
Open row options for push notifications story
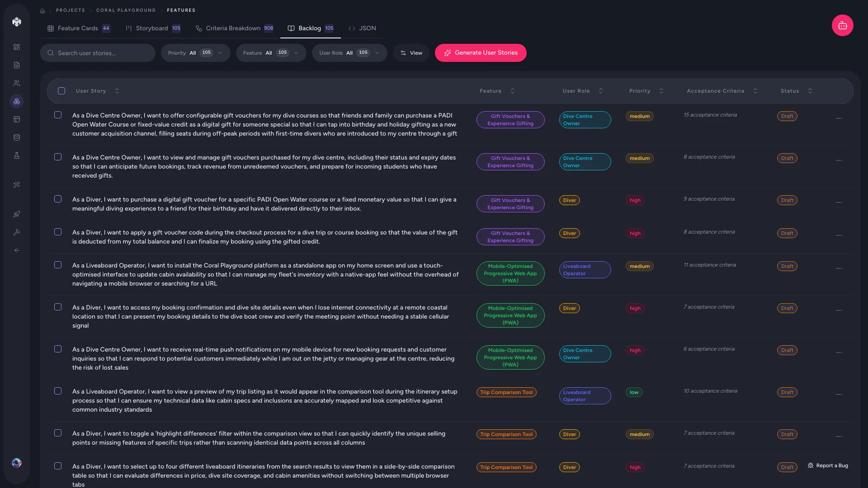coord(839,352)
